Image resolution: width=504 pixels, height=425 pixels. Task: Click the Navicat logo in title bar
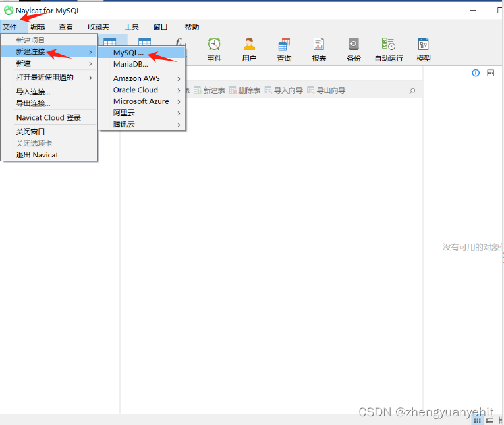pyautogui.click(x=9, y=11)
